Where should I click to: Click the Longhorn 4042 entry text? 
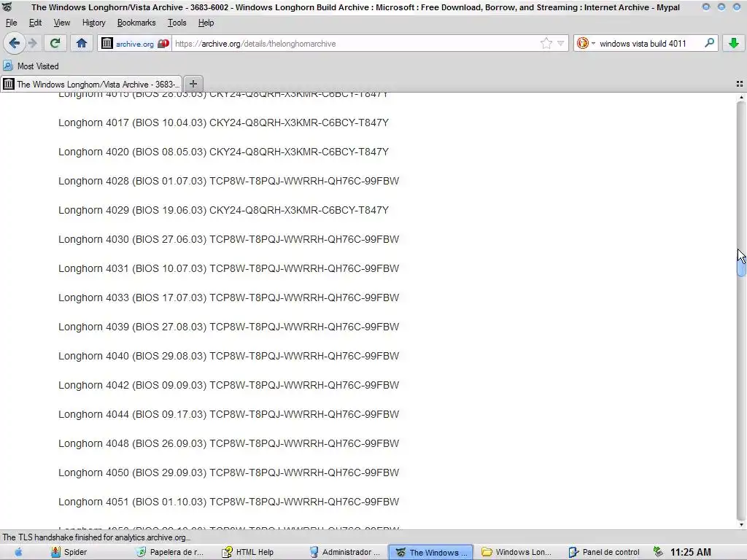(228, 385)
